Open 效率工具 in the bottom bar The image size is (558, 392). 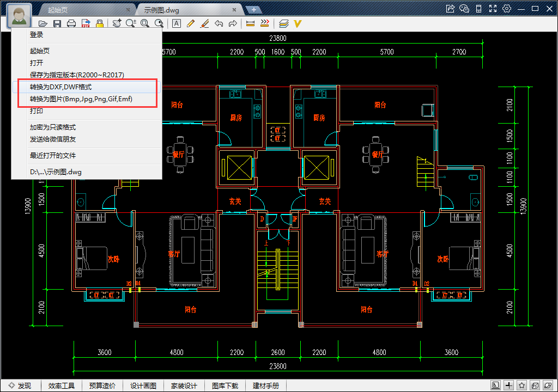tap(62, 385)
